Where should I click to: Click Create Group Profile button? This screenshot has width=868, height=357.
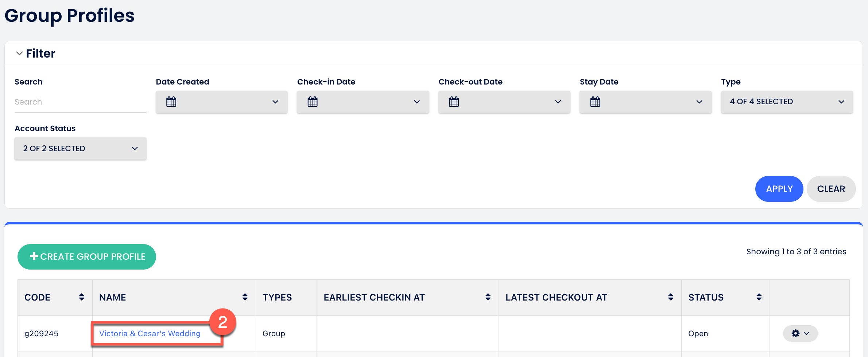pyautogui.click(x=87, y=257)
